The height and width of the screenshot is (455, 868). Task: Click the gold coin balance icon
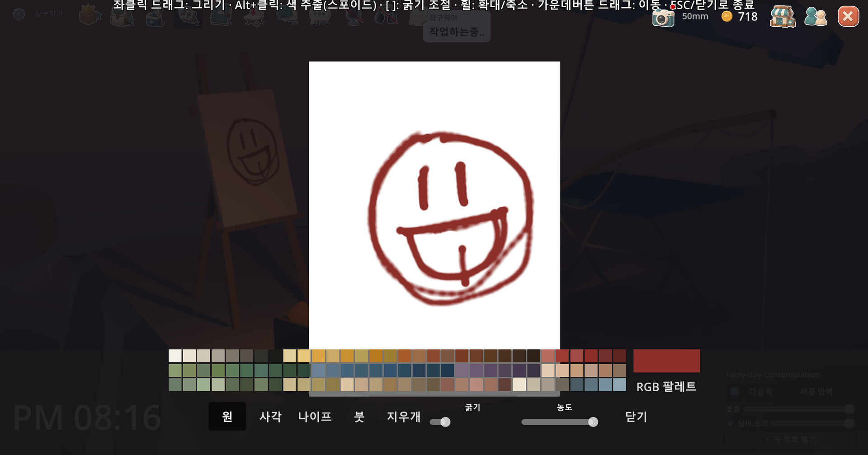point(727,16)
